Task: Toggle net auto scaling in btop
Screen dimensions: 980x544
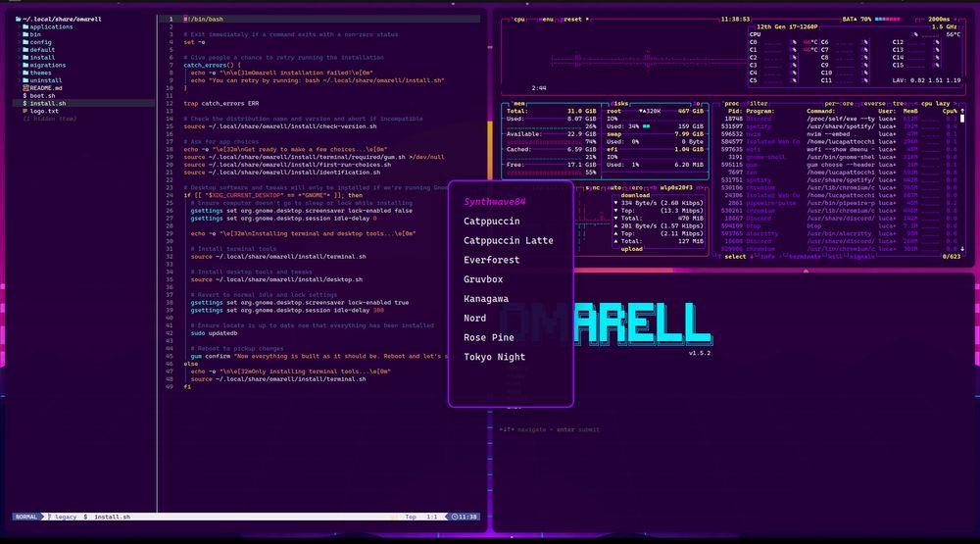Action: (614, 187)
